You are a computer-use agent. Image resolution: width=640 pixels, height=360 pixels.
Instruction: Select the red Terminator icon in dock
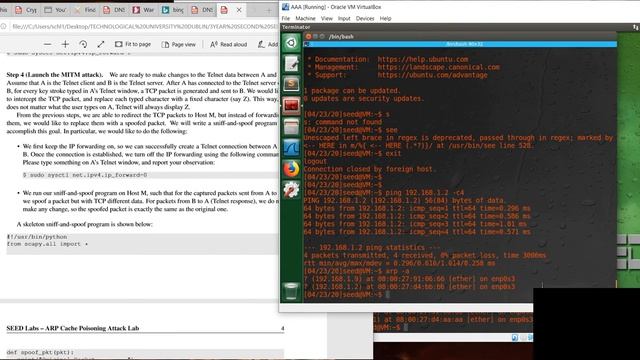(291, 106)
